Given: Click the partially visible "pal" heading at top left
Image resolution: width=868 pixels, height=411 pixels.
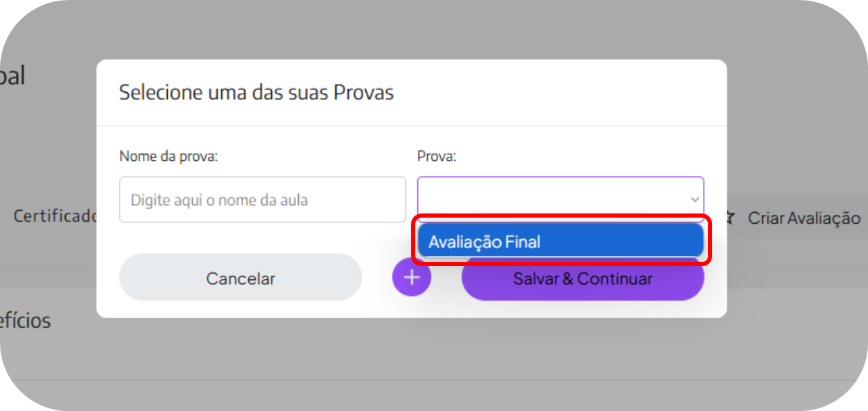Looking at the screenshot, I should pyautogui.click(x=12, y=76).
